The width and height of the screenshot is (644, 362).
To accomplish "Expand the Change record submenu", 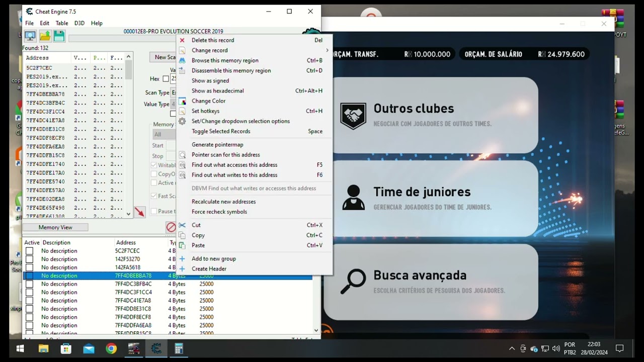I will pos(254,50).
